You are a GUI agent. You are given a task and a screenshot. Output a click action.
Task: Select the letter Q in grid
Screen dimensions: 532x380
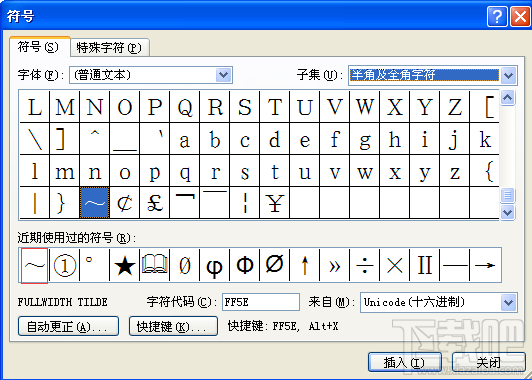185,107
